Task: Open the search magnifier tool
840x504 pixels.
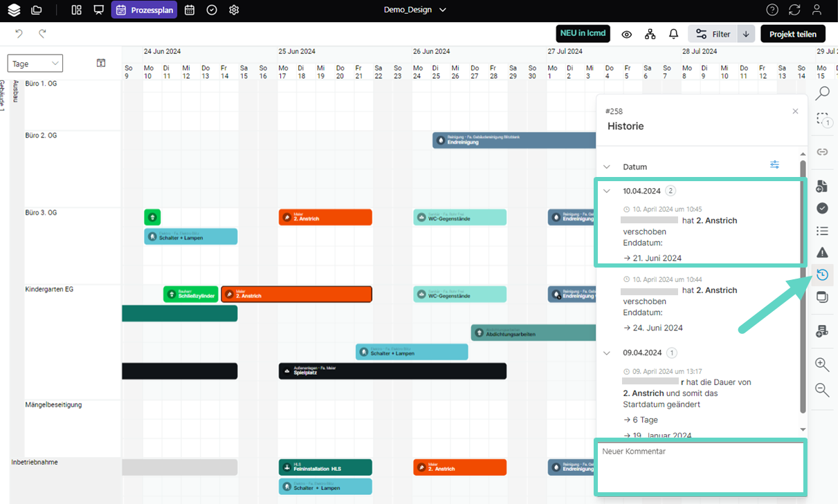Action: pyautogui.click(x=822, y=93)
